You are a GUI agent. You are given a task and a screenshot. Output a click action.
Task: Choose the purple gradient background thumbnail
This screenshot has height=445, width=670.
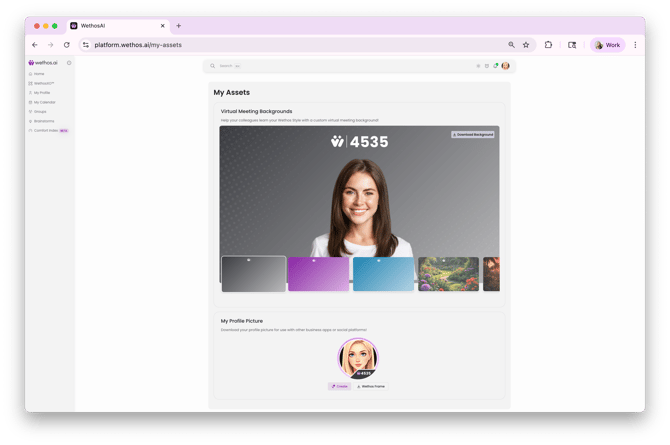point(318,274)
